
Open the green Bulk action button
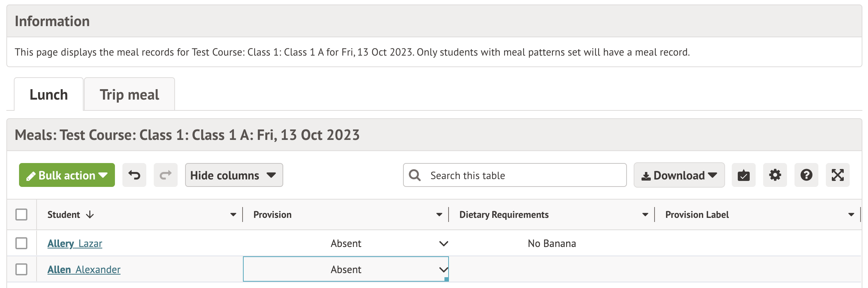click(x=67, y=175)
